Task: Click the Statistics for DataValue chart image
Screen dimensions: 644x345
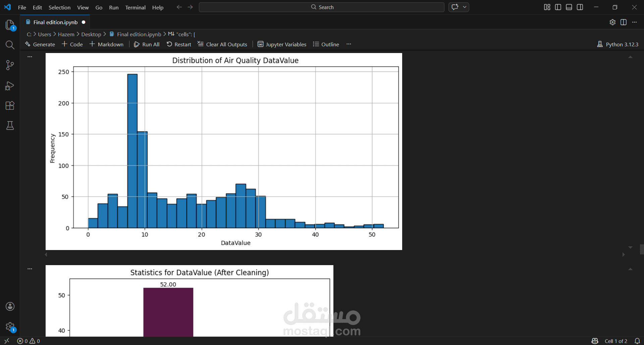Action: 190,301
